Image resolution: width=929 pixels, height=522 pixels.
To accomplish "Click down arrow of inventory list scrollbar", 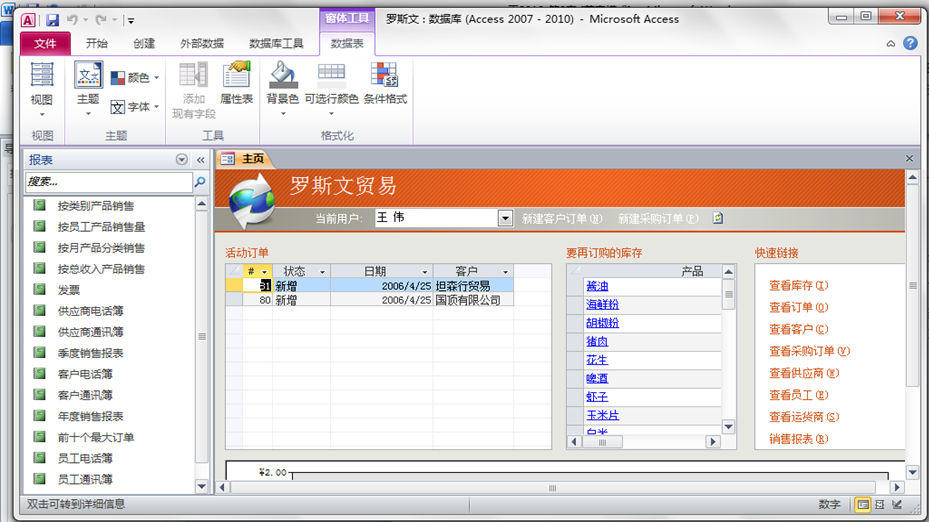I will coord(729,427).
